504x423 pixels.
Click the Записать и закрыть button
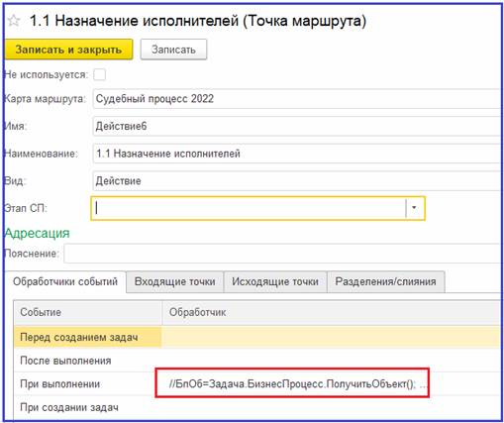[x=68, y=50]
